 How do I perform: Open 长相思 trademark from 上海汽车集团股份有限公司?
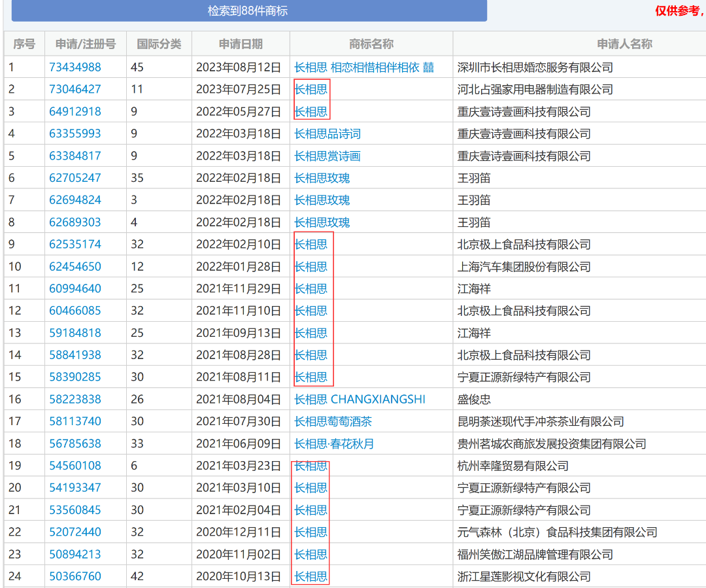311,266
